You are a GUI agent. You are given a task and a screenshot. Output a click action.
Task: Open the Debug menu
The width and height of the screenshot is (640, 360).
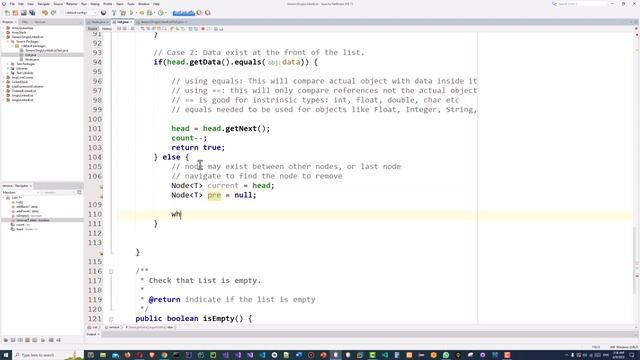[x=95, y=4]
